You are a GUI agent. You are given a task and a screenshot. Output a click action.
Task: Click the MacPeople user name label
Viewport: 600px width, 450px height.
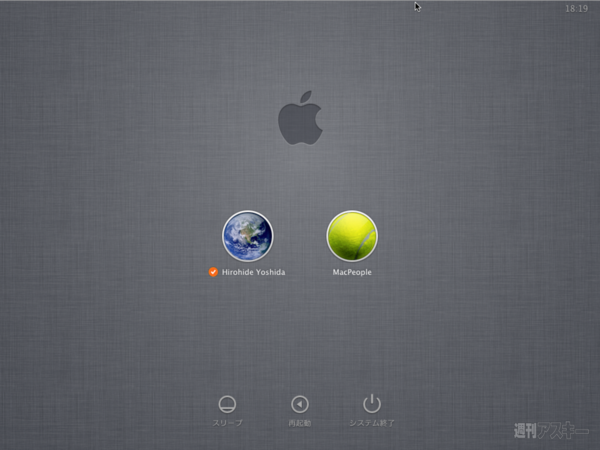(x=352, y=272)
